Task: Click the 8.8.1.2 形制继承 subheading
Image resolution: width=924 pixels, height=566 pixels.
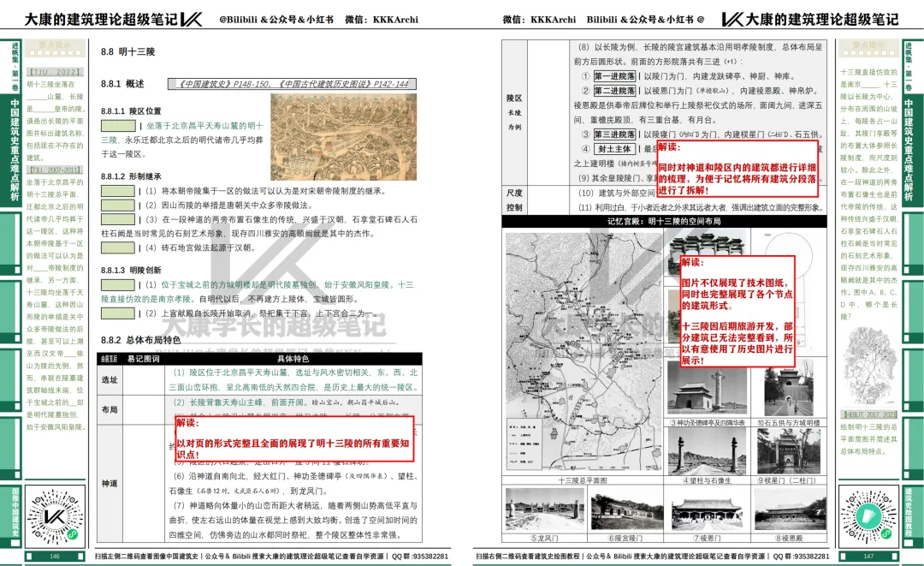Action: [x=131, y=176]
